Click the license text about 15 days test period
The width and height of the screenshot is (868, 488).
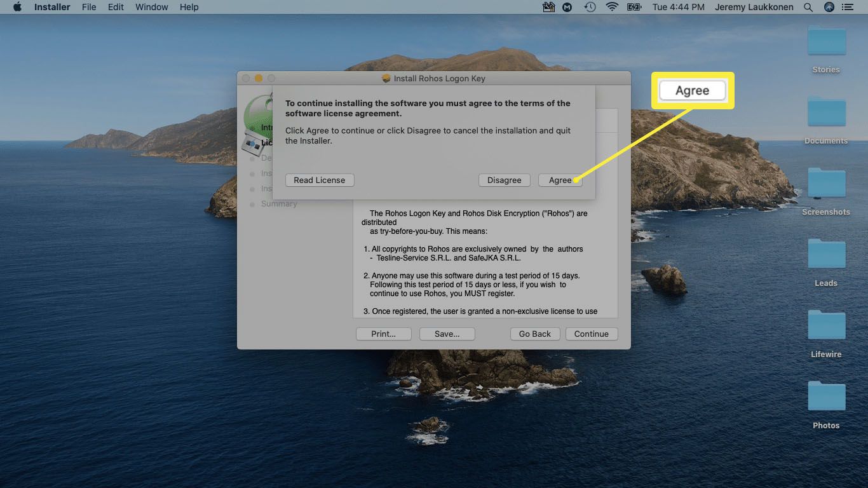coord(471,285)
